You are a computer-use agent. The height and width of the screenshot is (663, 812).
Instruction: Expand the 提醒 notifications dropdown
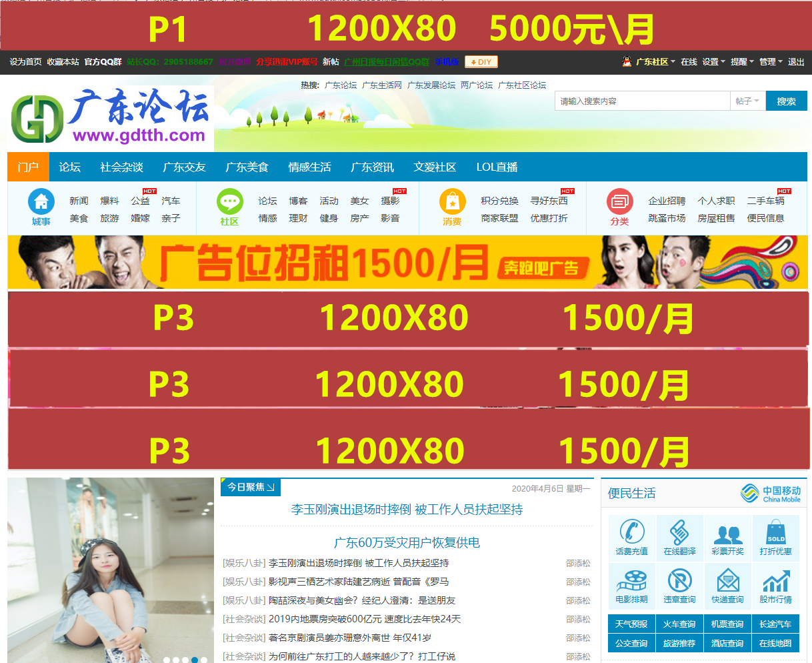point(742,62)
